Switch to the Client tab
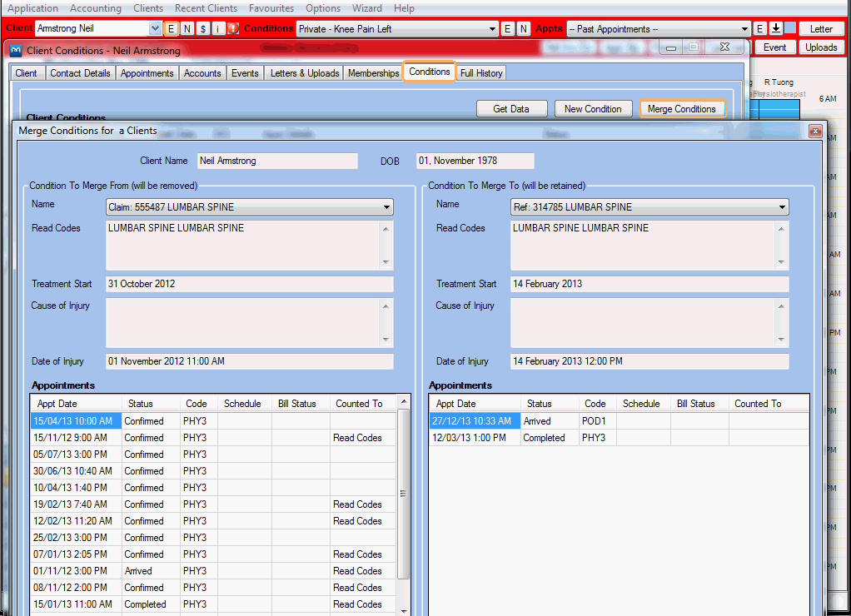The image size is (851, 616). pyautogui.click(x=26, y=73)
